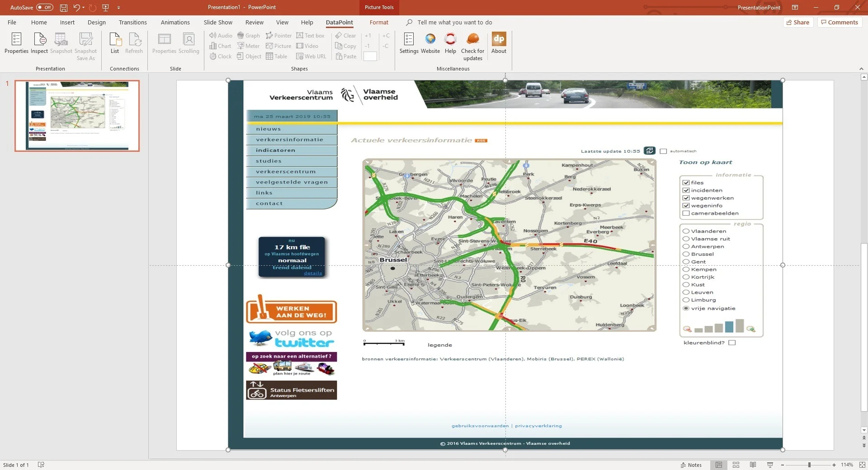Viewport: 868px width, 470px height.
Task: Open the connections List
Action: click(115, 43)
